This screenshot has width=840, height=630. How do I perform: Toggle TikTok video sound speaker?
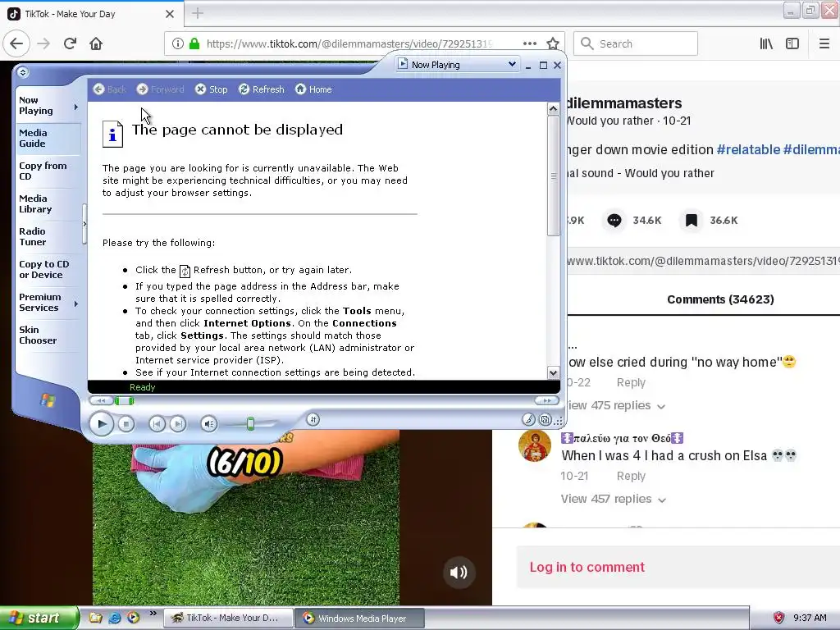tap(459, 572)
